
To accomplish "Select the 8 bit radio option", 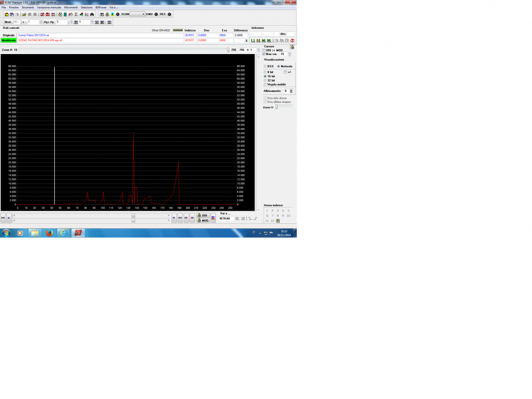I will [265, 72].
